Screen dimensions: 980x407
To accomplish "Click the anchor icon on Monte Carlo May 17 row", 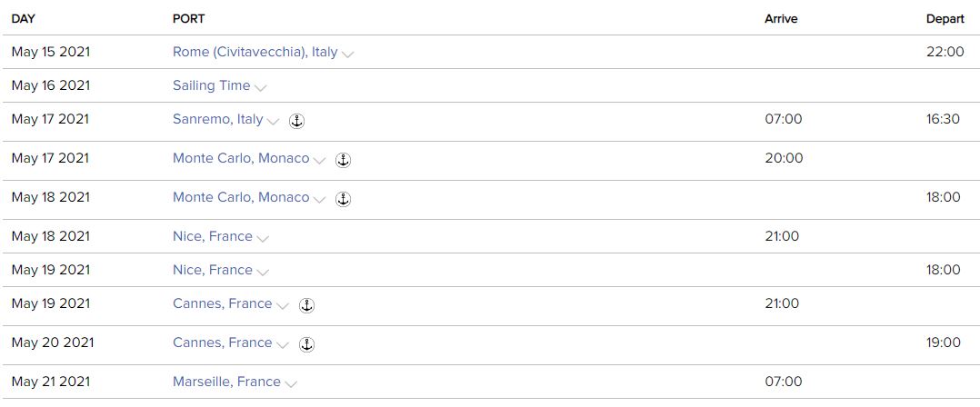I will pos(343,160).
